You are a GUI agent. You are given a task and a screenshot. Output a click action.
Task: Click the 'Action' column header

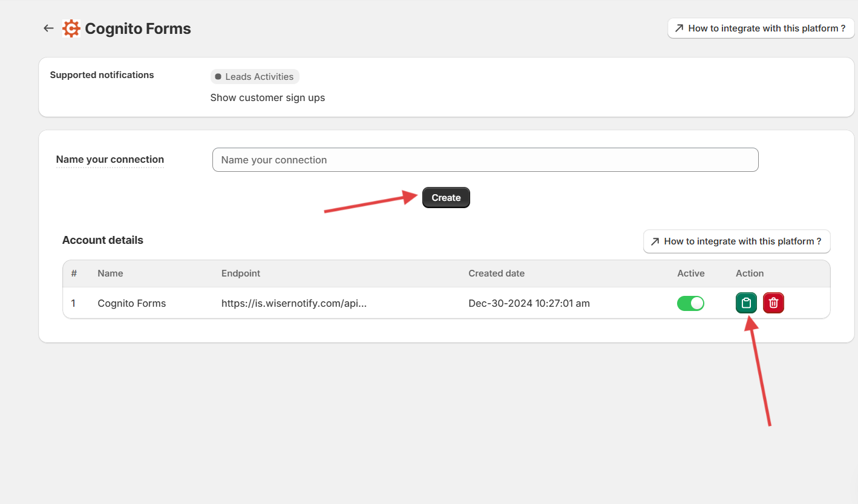coord(750,273)
